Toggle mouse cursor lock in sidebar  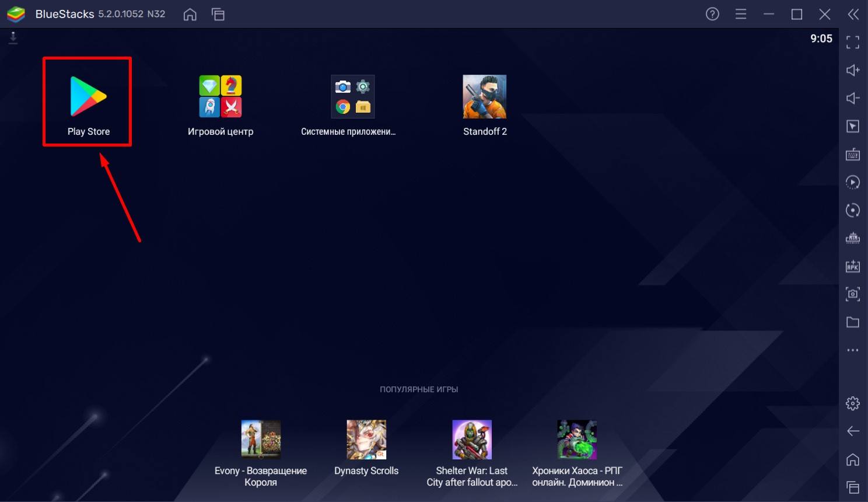pos(853,126)
